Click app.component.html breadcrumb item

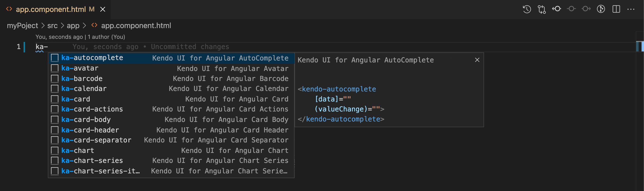pos(136,25)
